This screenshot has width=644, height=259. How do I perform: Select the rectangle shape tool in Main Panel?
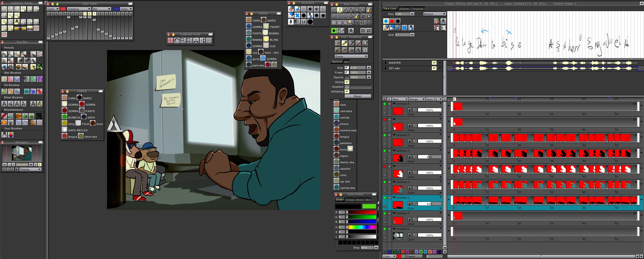[357, 10]
